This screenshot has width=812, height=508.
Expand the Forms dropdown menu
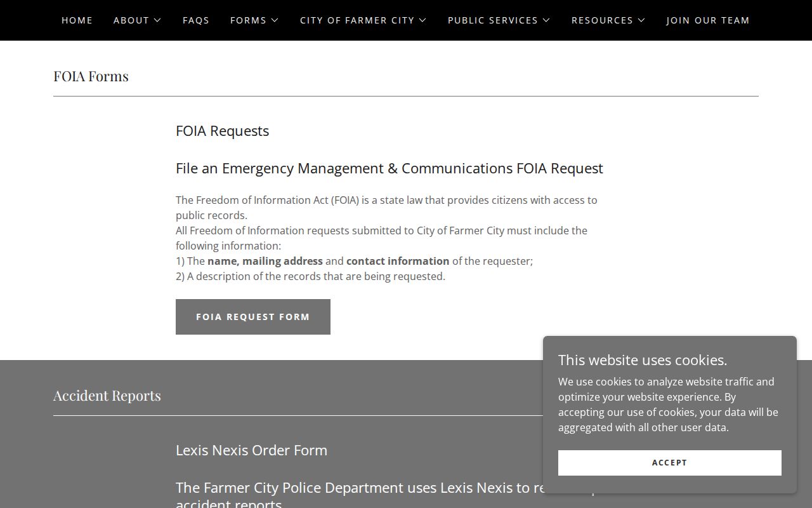(254, 20)
